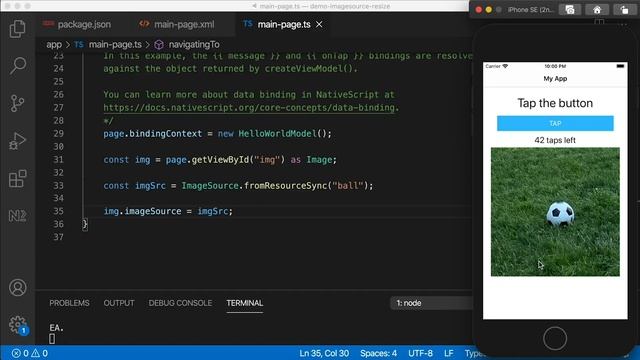Click Ln 35, Col 30 status item
This screenshot has height=360, width=640.
pos(324,353)
